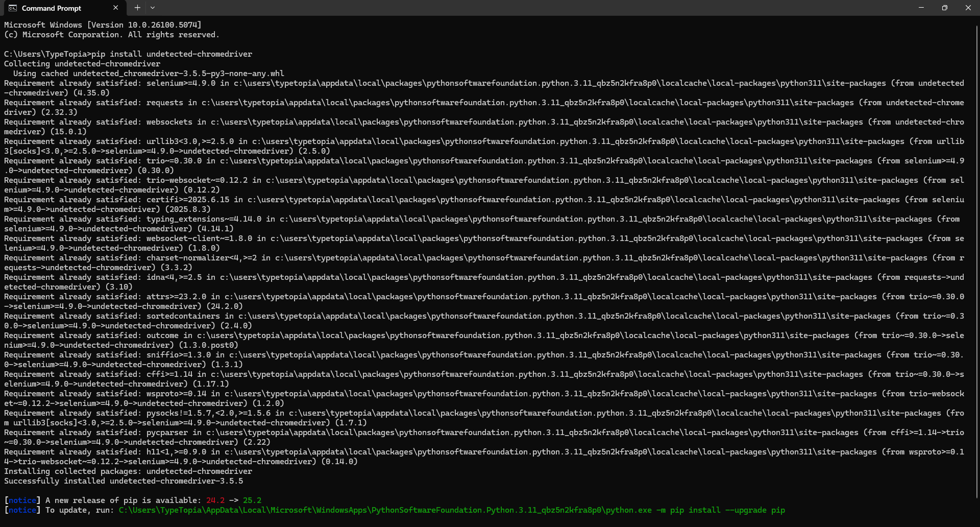Click the second blue 'notice' tag
Image resolution: width=980 pixels, height=527 pixels.
tap(22, 510)
